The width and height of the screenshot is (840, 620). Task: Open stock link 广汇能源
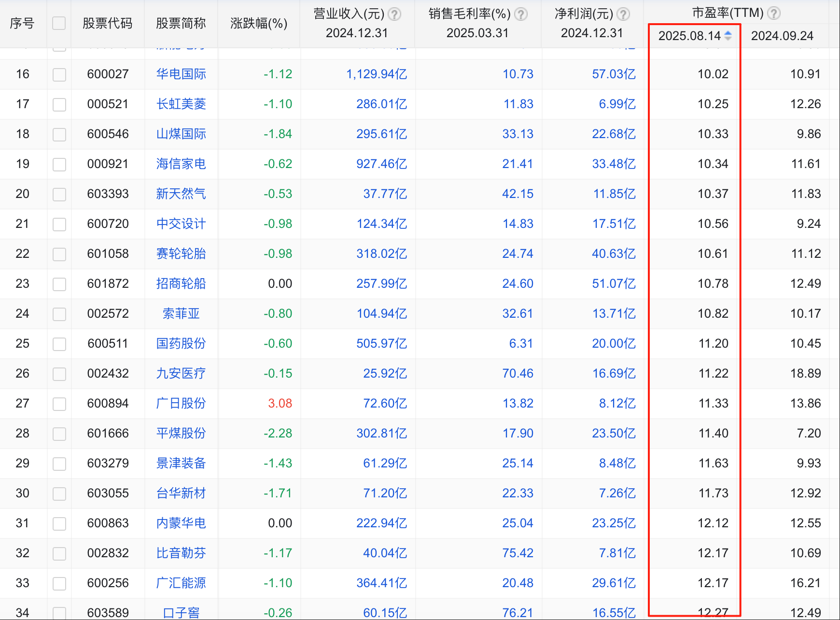coord(181,583)
